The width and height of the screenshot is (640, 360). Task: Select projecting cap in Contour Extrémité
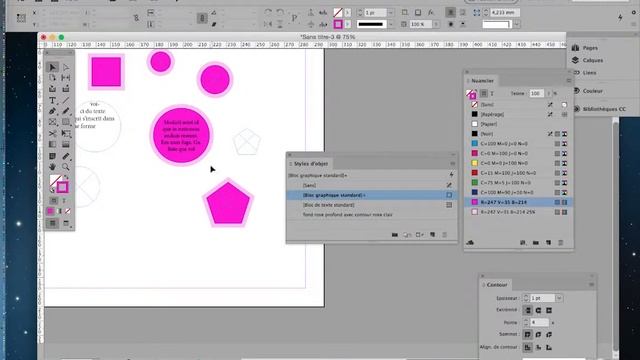tap(549, 311)
